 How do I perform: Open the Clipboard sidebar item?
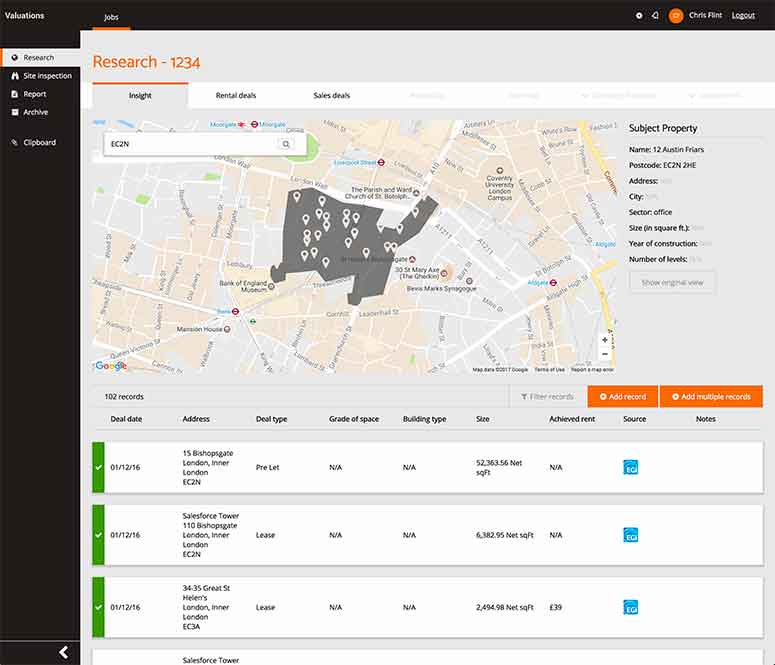pos(41,142)
